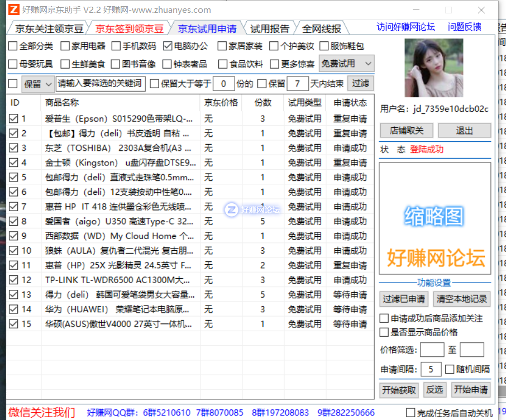Select the Kingston u盘 row text
The width and height of the screenshot is (506, 420).
point(121,163)
